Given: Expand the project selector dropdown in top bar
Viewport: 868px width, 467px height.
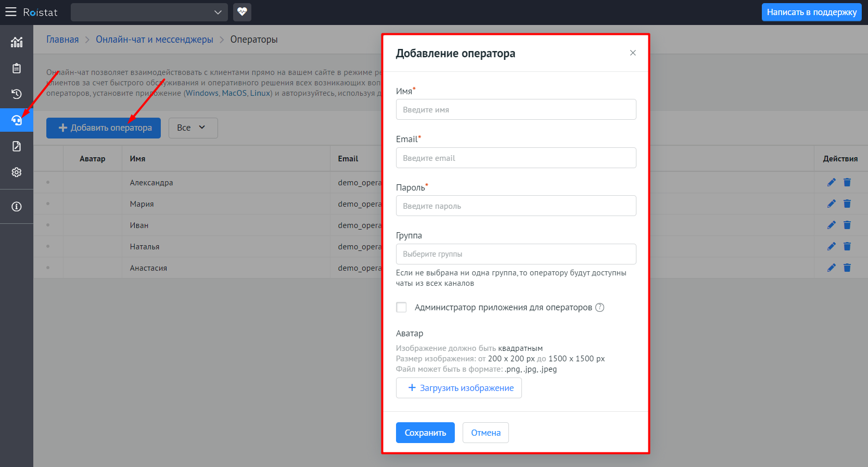Looking at the screenshot, I should coord(149,12).
